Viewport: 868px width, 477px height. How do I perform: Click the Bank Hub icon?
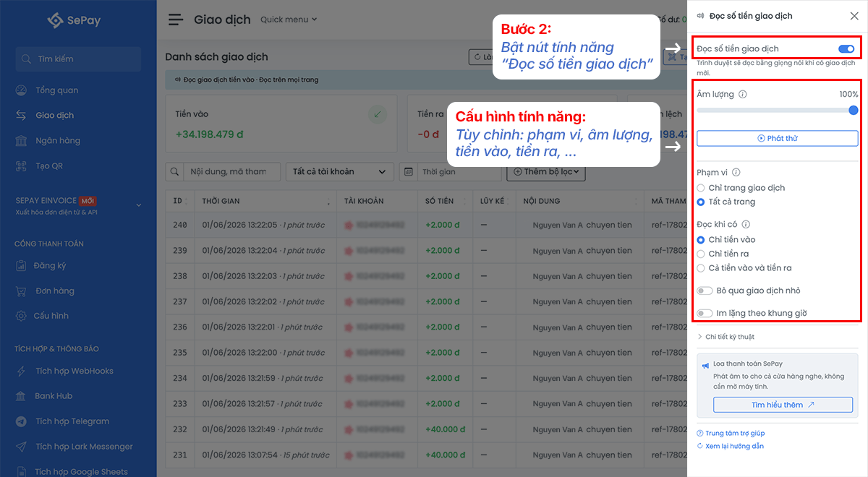22,396
